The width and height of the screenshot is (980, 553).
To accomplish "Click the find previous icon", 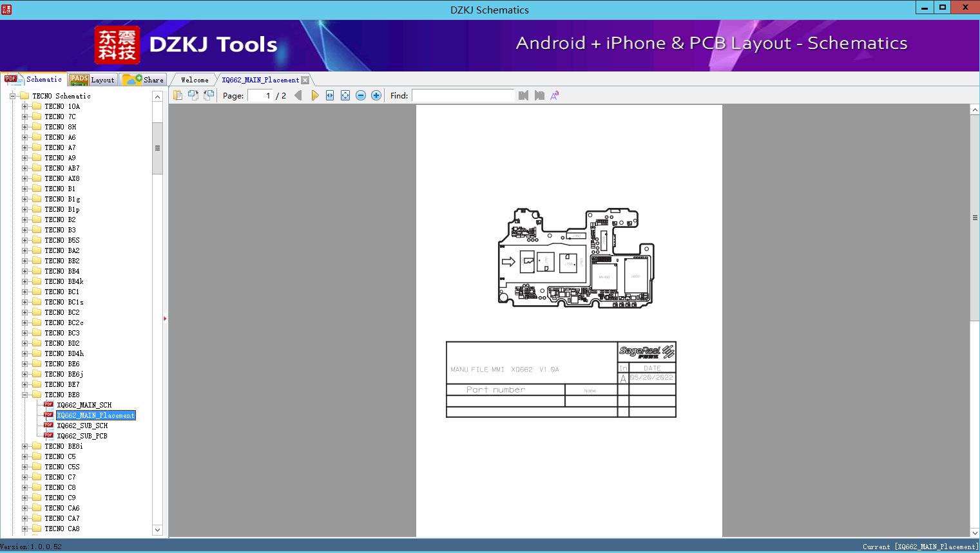I will point(523,95).
